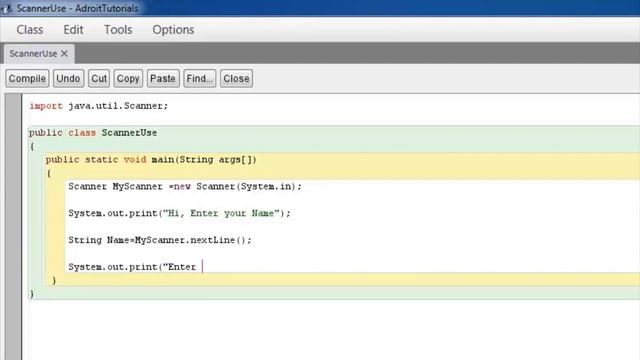The height and width of the screenshot is (360, 640).
Task: Click the 'System.out.print("Enter' line
Action: point(132,267)
